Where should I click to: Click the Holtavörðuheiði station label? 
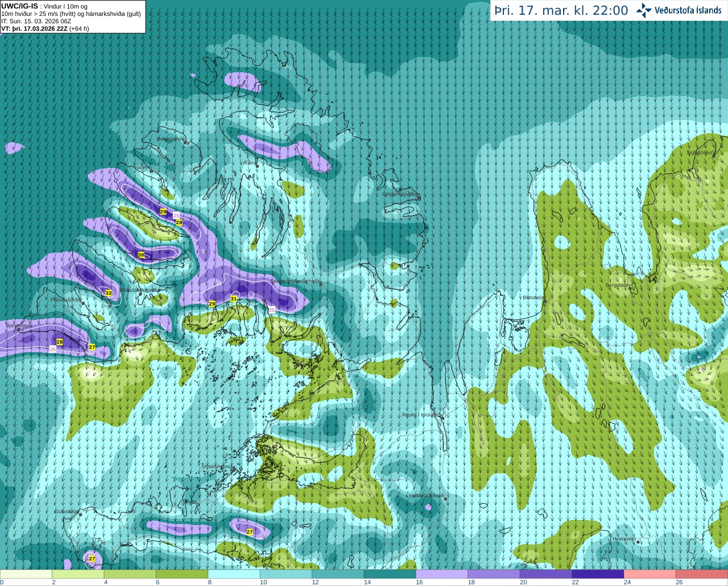(x=427, y=496)
